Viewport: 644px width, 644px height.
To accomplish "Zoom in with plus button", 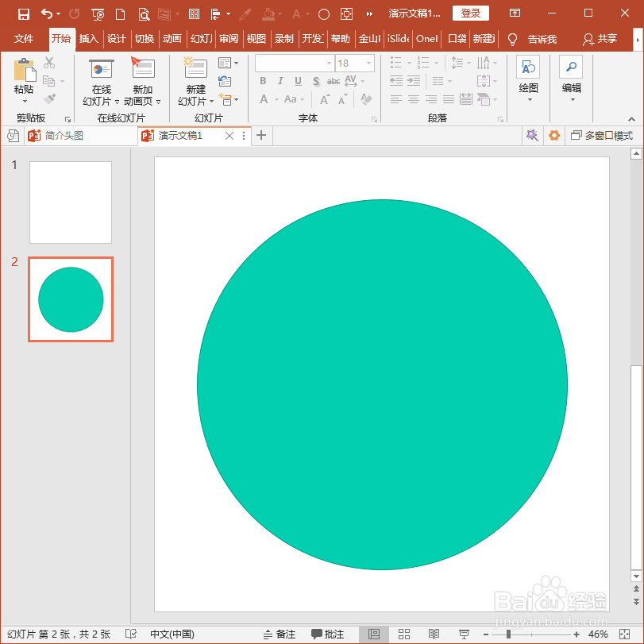I will point(577,634).
